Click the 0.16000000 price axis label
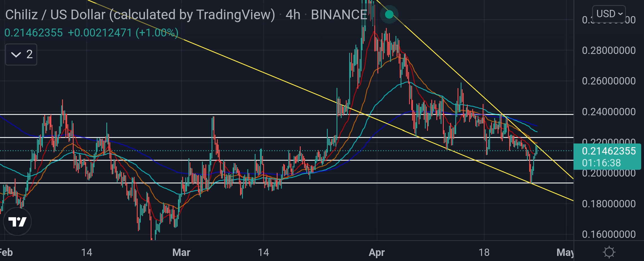This screenshot has height=261, width=644. point(609,234)
